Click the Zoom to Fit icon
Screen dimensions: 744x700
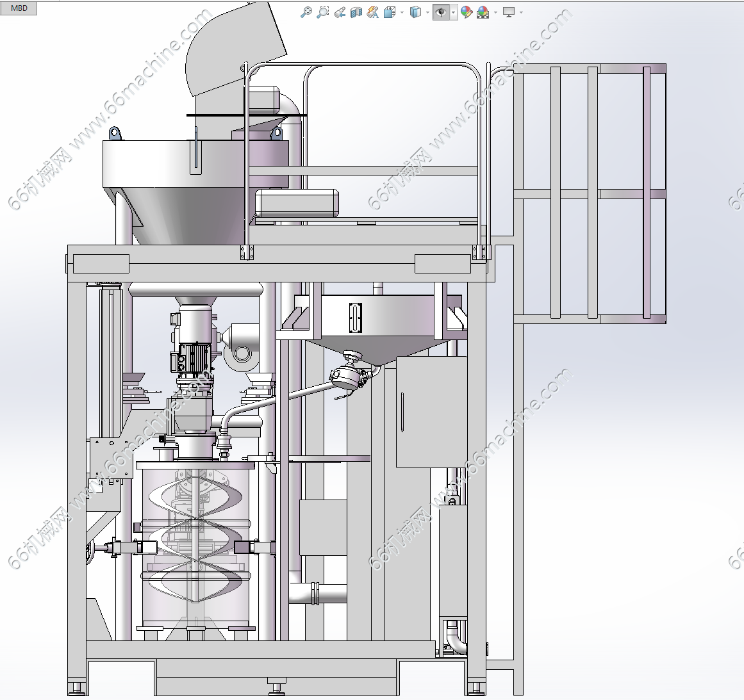[306, 12]
